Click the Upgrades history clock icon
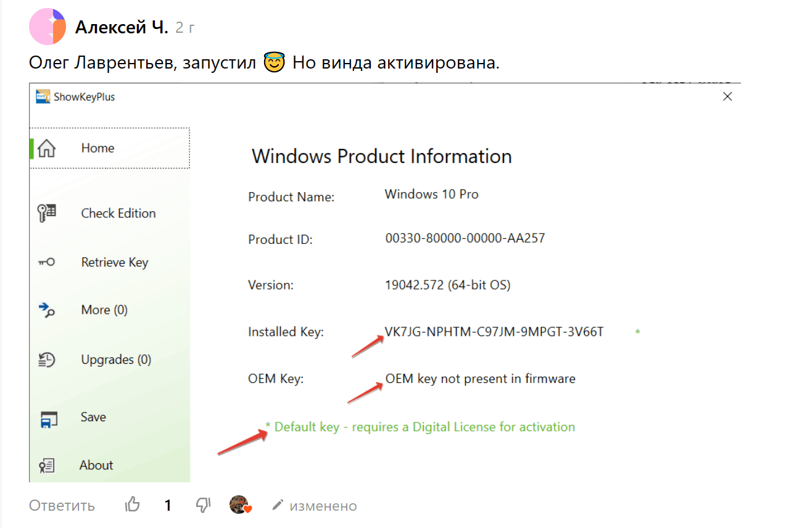The height and width of the screenshot is (528, 812). (47, 359)
